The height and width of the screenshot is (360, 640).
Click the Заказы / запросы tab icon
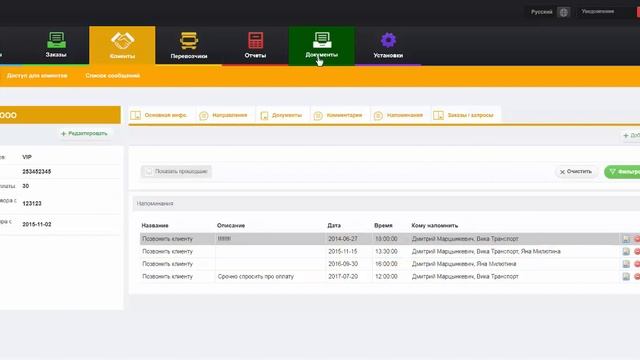click(x=438, y=115)
